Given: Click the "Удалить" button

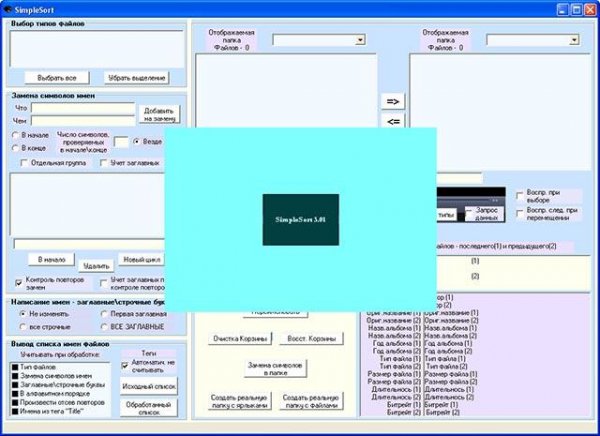Looking at the screenshot, I should tap(96, 266).
